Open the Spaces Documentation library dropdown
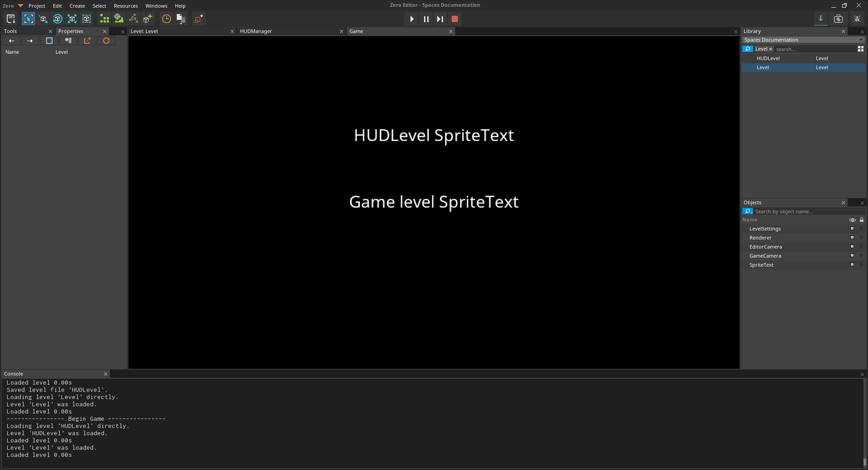This screenshot has width=868, height=470. pyautogui.click(x=803, y=40)
